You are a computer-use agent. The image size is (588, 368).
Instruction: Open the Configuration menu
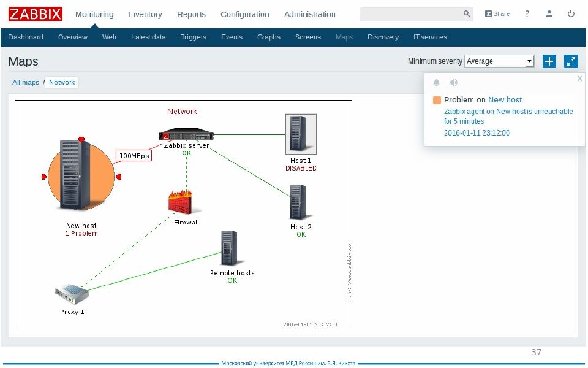pyautogui.click(x=244, y=14)
